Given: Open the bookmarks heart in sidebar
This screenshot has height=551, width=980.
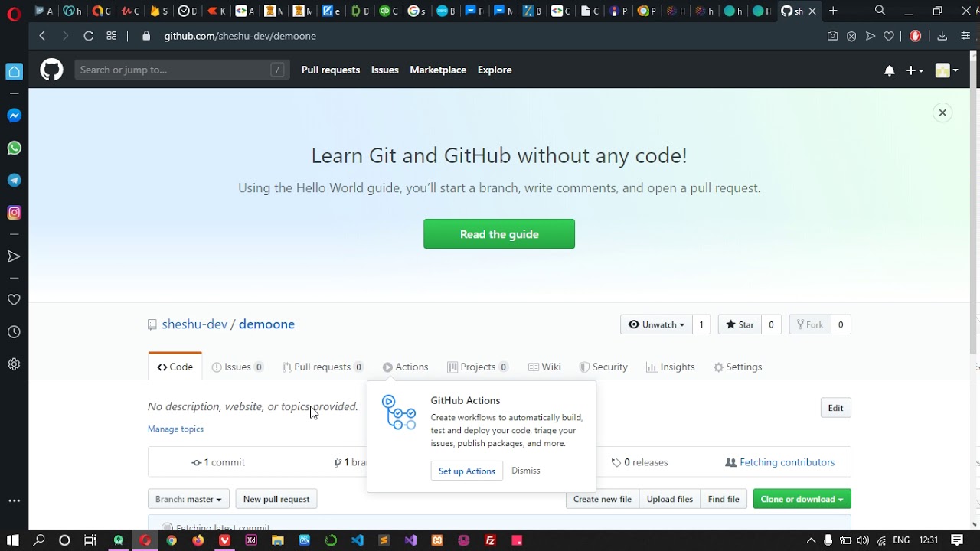Looking at the screenshot, I should coord(14,300).
